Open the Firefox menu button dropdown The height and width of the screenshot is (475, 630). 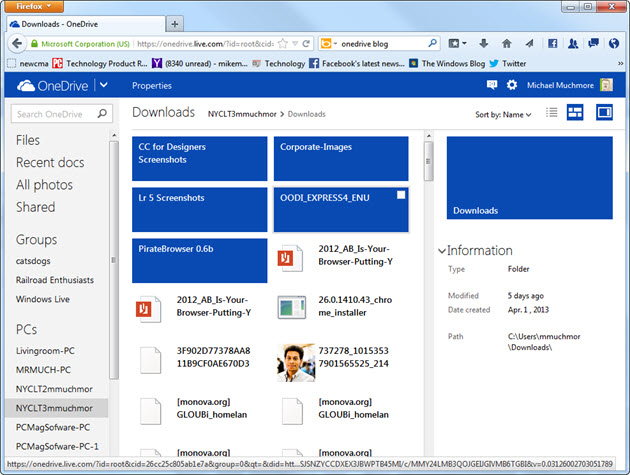(34, 6)
